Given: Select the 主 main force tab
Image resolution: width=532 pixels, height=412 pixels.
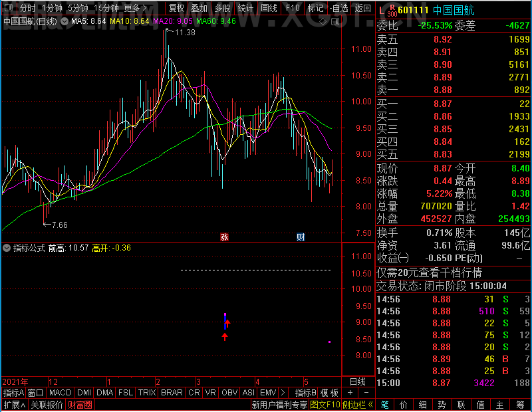Looking at the screenshot, I should 500,405.
